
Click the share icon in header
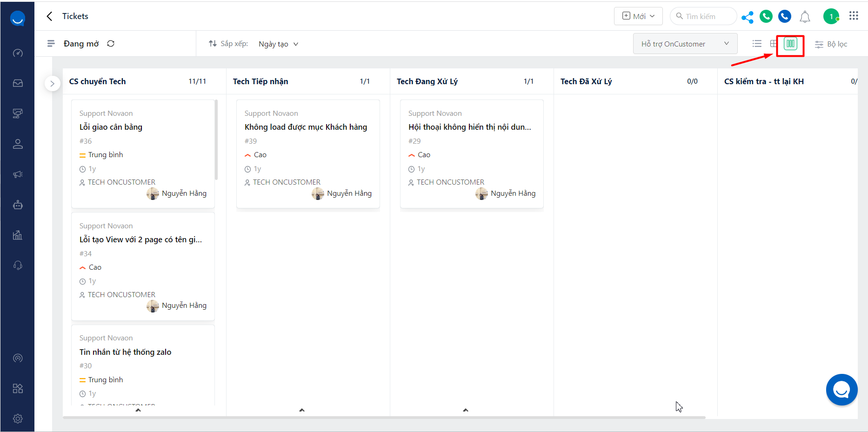click(x=748, y=17)
